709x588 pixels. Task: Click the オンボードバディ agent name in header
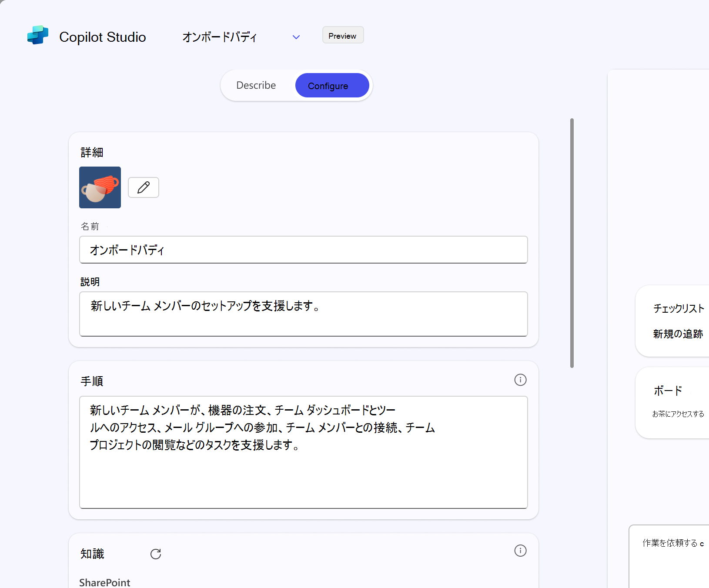(x=220, y=37)
